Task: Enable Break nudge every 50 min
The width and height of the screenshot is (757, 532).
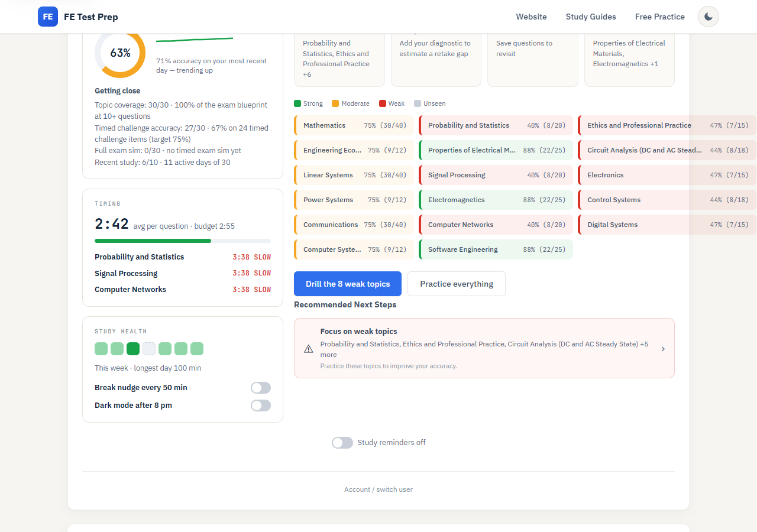Action: pos(261,388)
